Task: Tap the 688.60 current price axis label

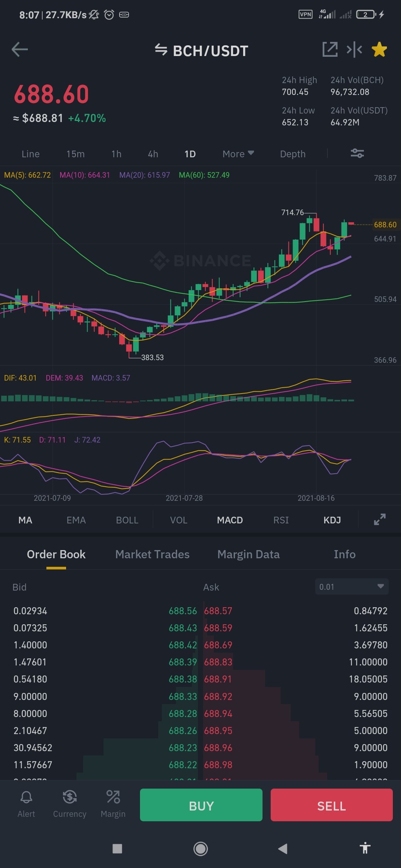Action: coord(385,224)
